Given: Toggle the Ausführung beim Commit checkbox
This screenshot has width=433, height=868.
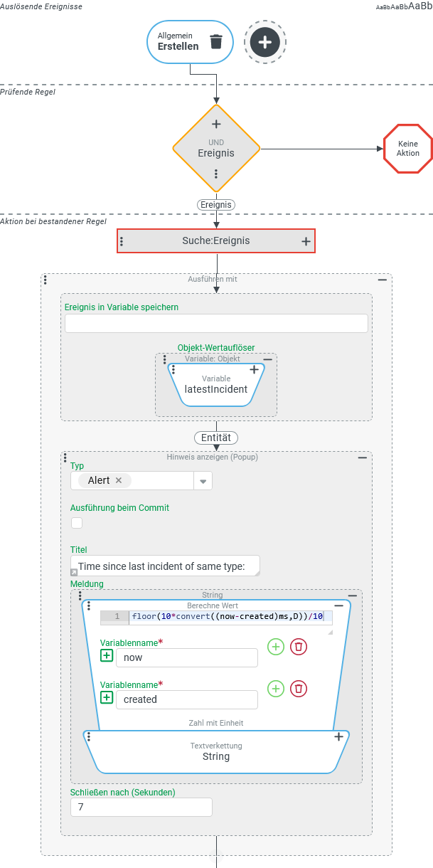Looking at the screenshot, I should pos(77,523).
